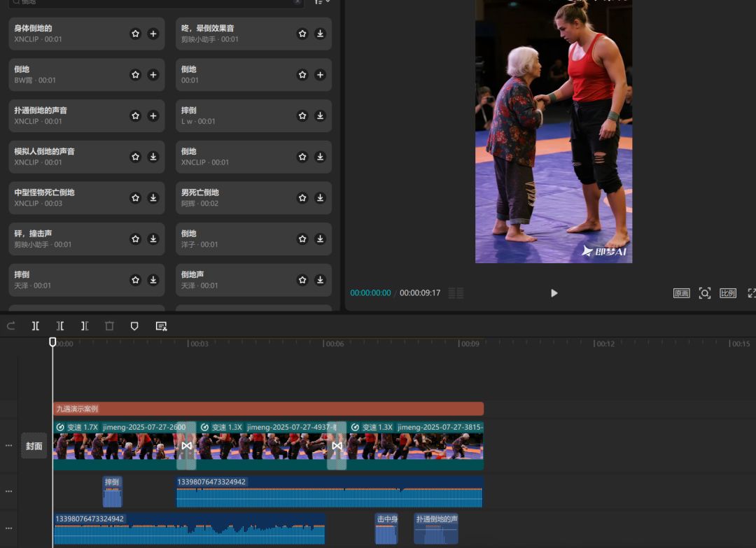Open the options menu for the main video track
This screenshot has width=756, height=548.
tap(8, 446)
